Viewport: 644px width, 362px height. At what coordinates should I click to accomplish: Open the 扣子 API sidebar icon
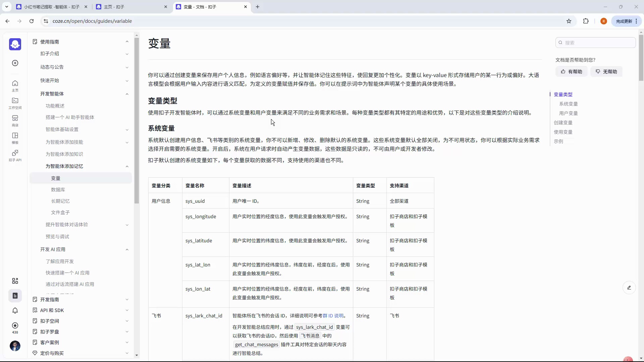[15, 155]
